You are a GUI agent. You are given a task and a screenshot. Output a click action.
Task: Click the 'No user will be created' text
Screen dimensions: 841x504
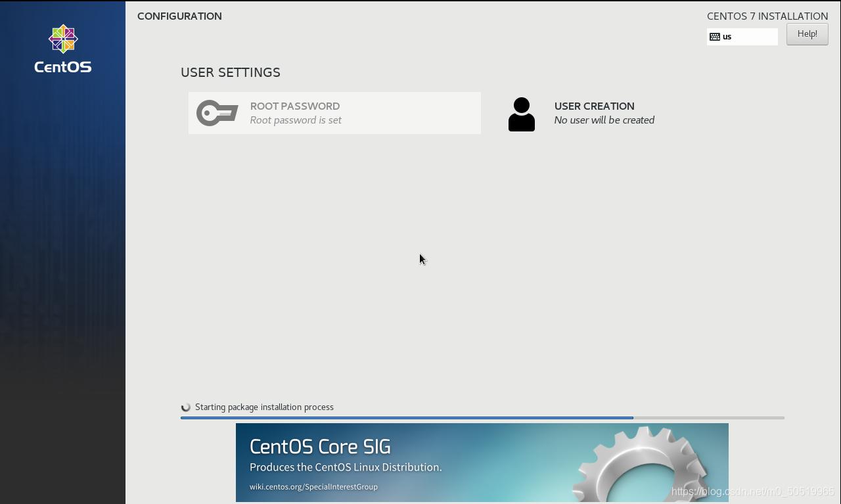click(x=604, y=120)
